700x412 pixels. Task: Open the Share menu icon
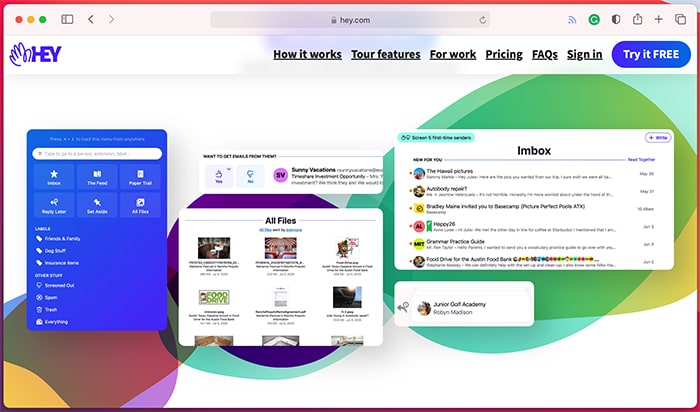point(638,19)
